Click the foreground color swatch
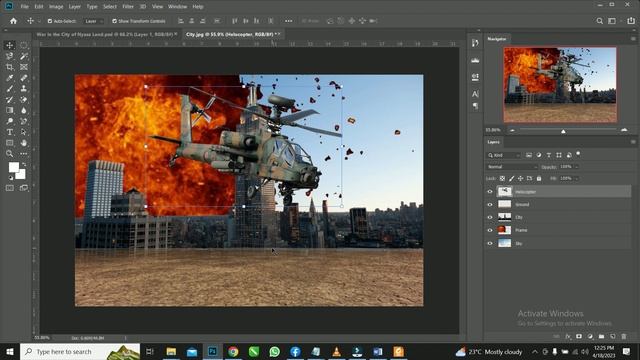 13,167
